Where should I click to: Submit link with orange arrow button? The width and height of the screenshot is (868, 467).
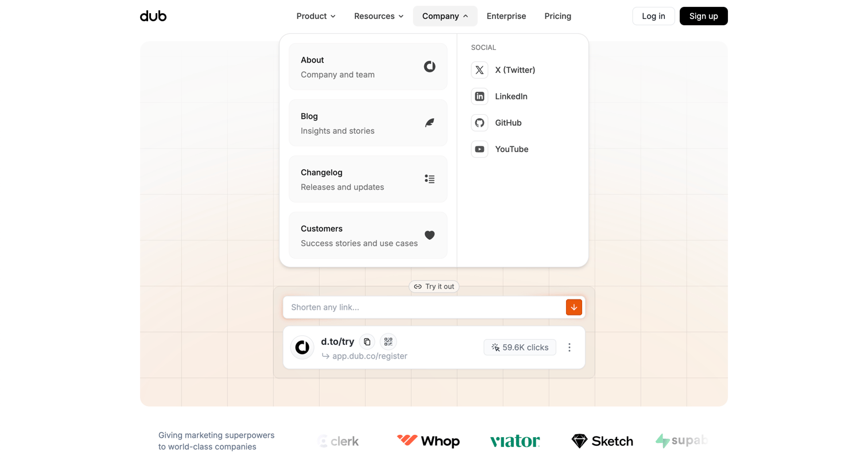[x=574, y=308]
